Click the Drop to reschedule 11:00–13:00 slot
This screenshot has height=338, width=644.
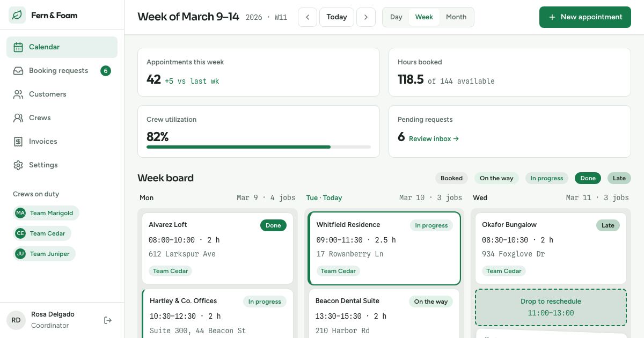[x=551, y=307]
